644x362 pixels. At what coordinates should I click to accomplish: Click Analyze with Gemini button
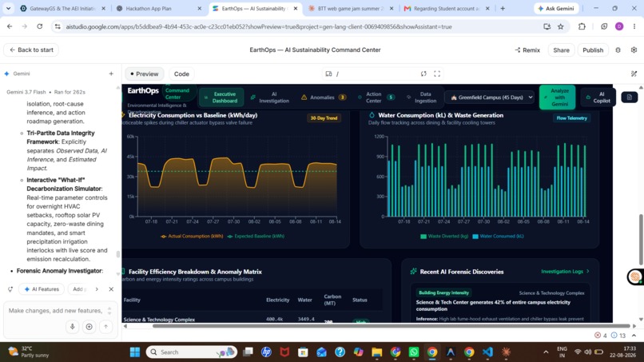pyautogui.click(x=558, y=97)
